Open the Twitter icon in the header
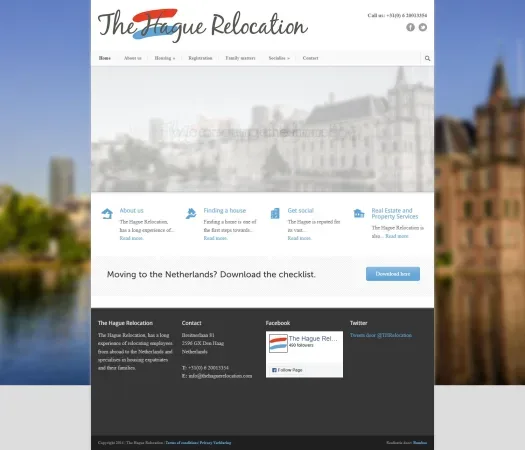This screenshot has width=525, height=450. point(423,27)
